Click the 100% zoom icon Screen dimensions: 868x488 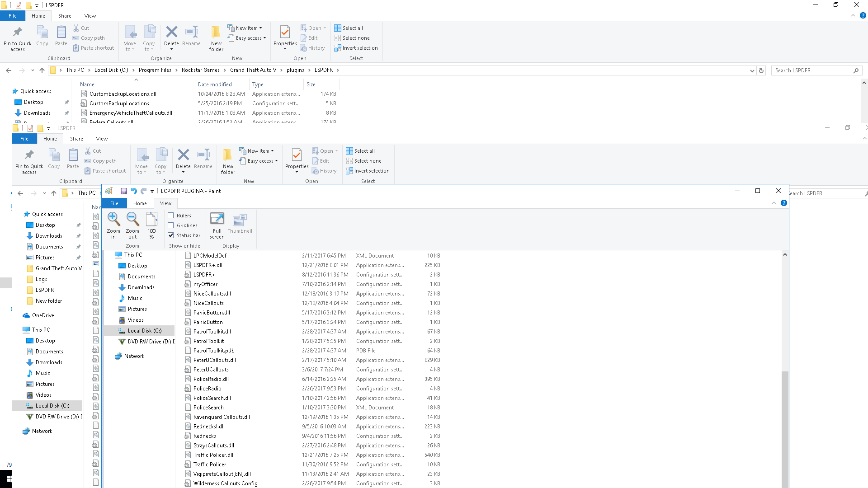(151, 220)
